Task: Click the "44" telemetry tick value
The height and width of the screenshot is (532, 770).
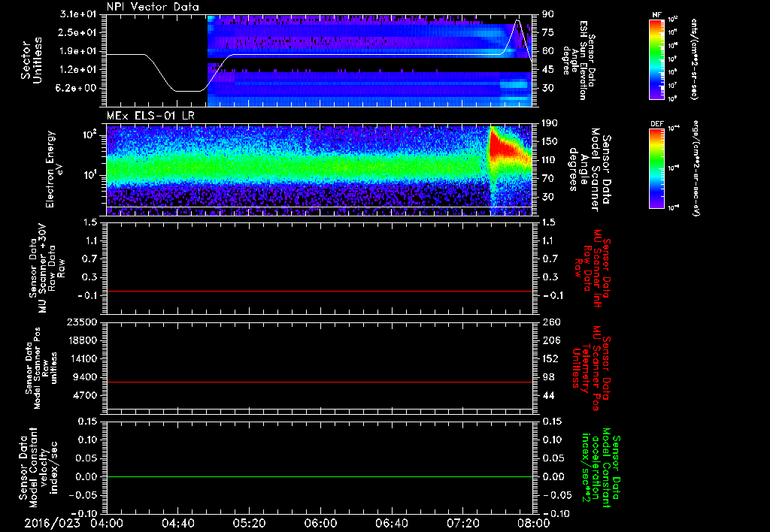Action: (x=548, y=395)
